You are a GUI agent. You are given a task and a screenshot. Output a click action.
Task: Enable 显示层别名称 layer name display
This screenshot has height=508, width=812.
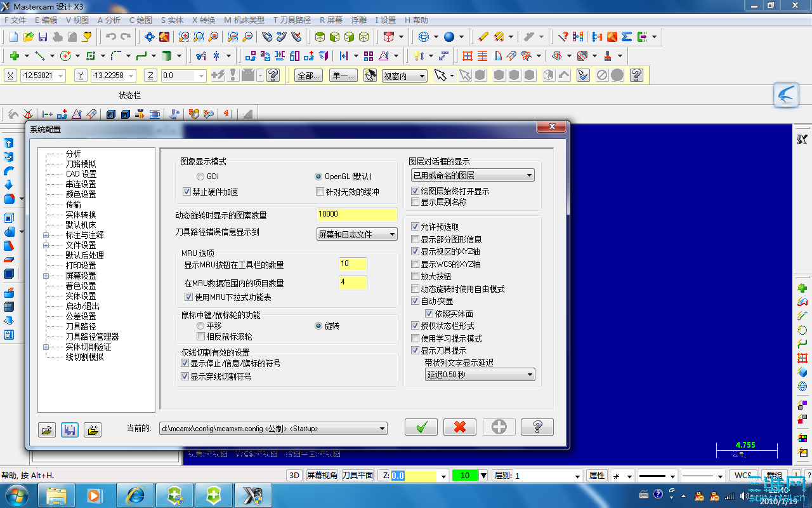tap(415, 201)
